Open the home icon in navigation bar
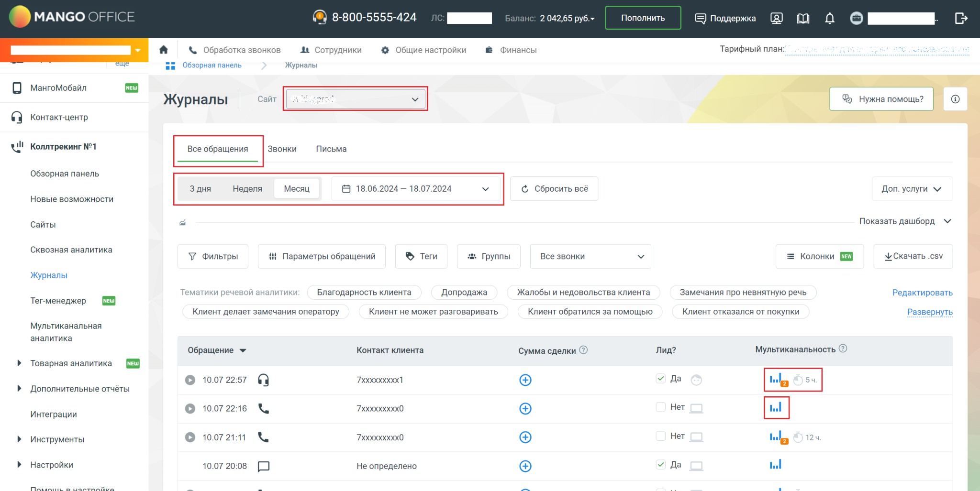Screen dimensions: 980x491 [164, 50]
